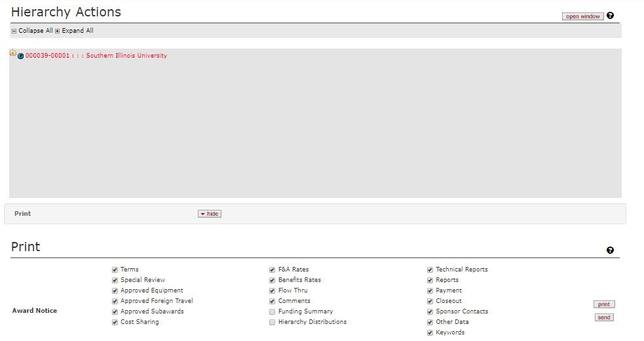Click the print button for Award Notice
Screen dimensions: 644x341
tap(604, 304)
